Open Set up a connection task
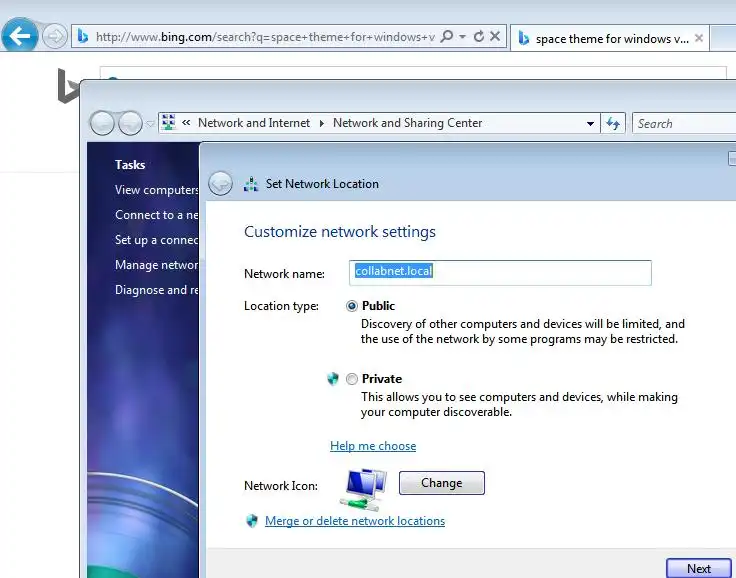 click(x=157, y=240)
